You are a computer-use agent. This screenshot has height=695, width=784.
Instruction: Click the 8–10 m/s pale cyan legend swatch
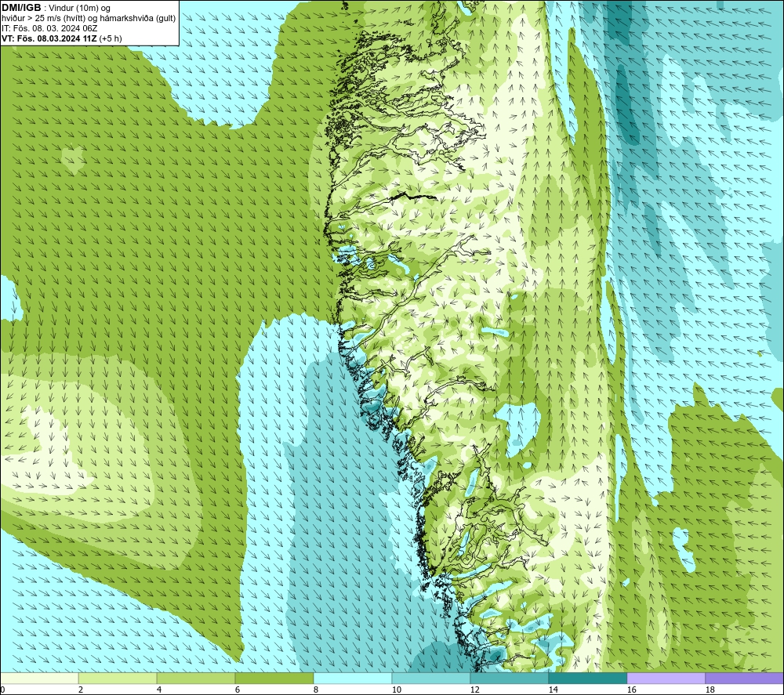pos(353,678)
